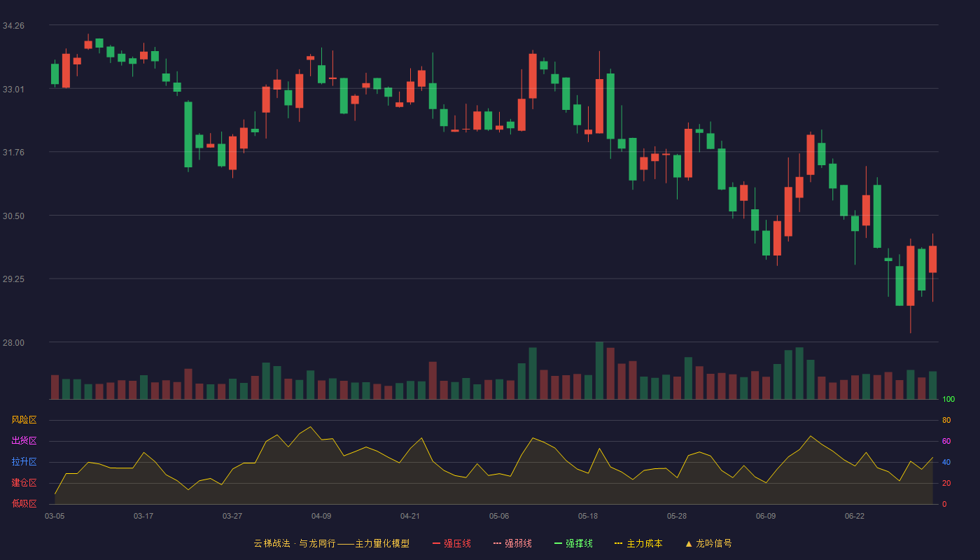Screen dimensions: 980x560
Task: Toggle the 强弱线 legend entry
Action: point(512,543)
